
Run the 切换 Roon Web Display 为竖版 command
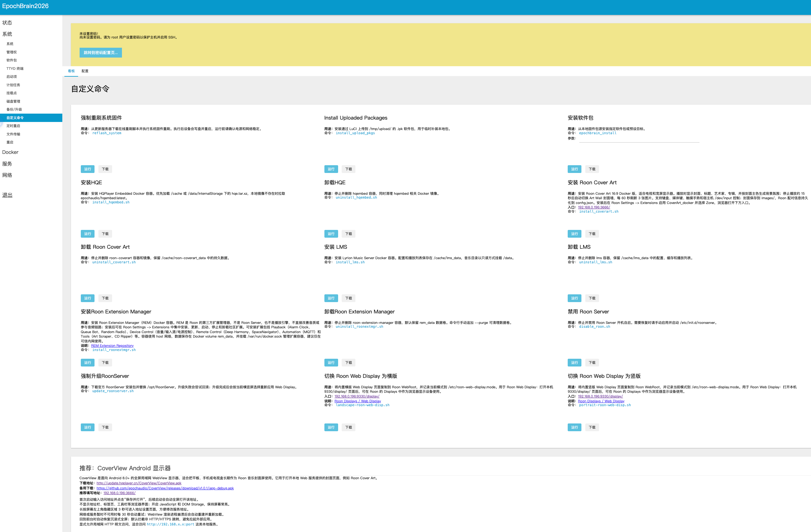pos(574,427)
